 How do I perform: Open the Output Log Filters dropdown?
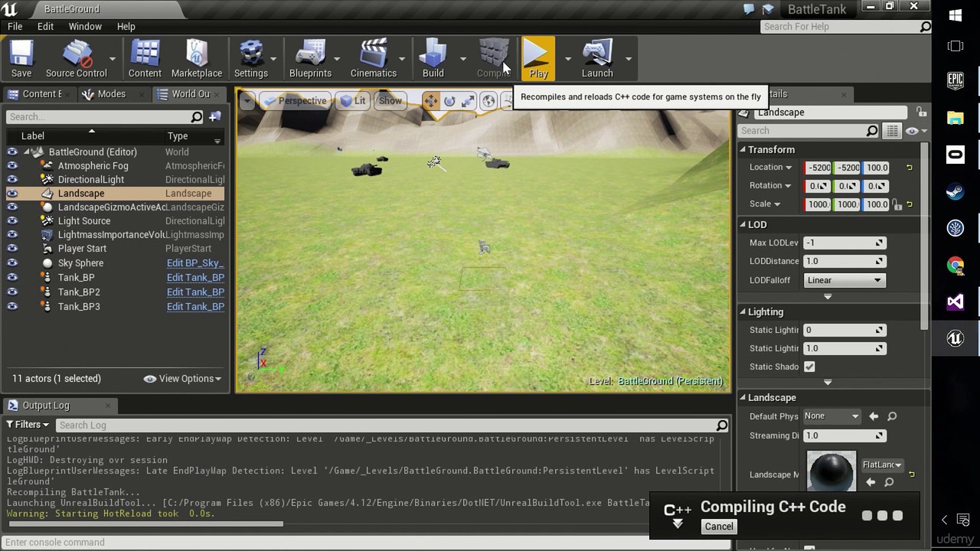pyautogui.click(x=28, y=425)
